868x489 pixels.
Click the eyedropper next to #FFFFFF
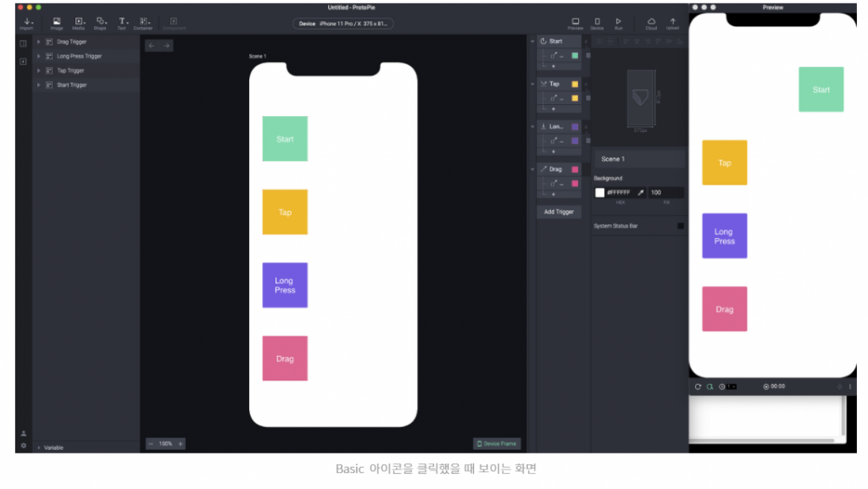641,192
